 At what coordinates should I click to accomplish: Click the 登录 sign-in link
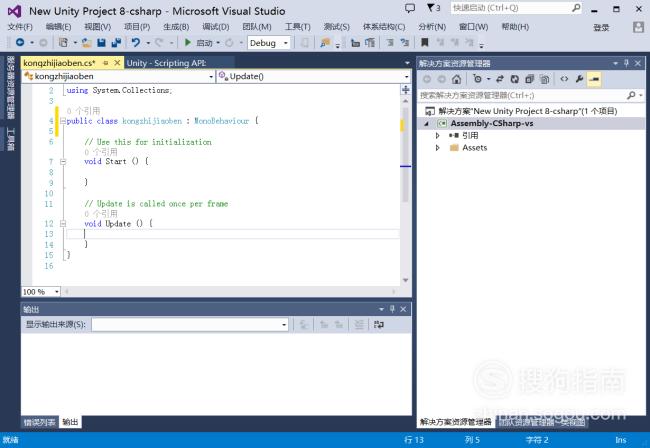(x=601, y=27)
